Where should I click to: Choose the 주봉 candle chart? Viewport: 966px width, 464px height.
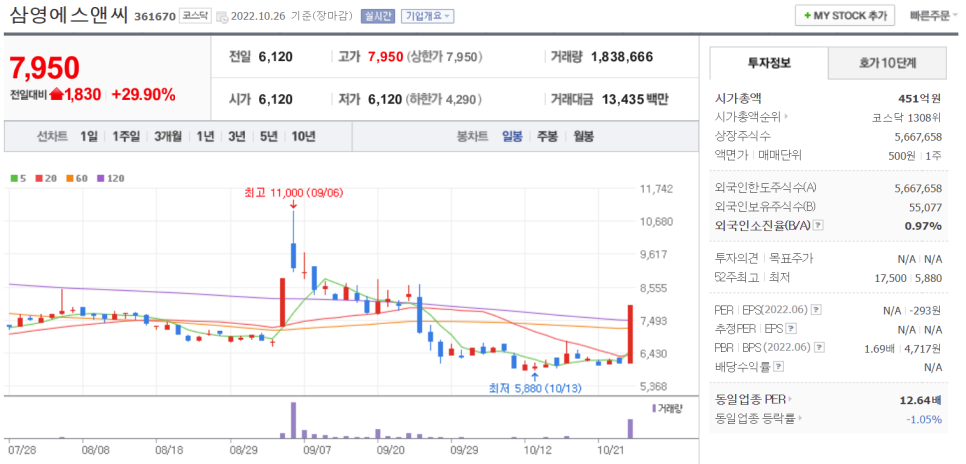click(x=547, y=137)
